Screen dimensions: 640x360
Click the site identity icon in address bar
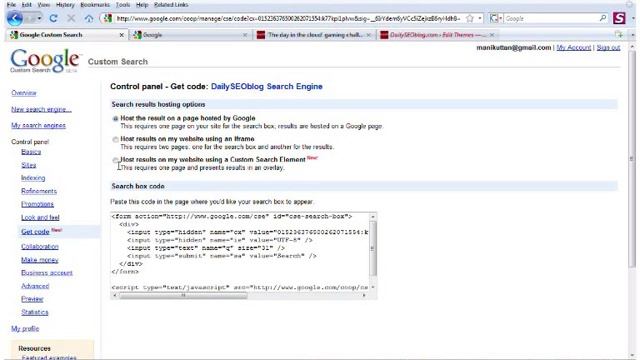click(107, 18)
